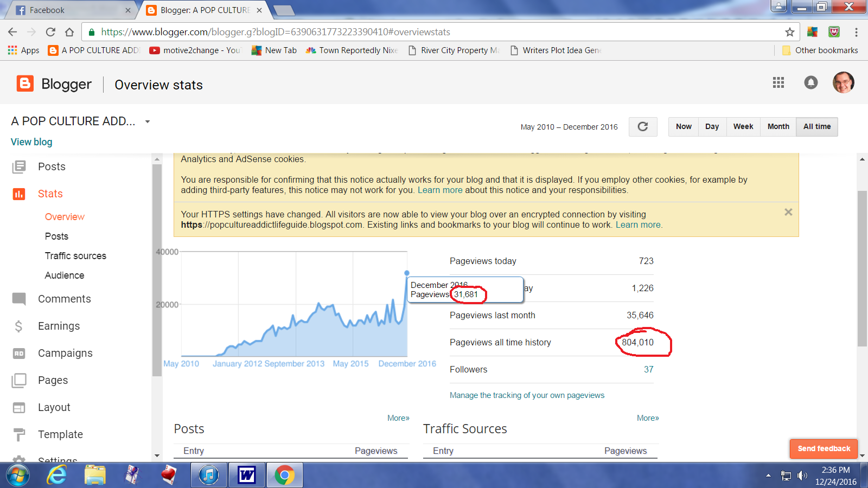Screen dimensions: 868x488
Task: Expand the blog selector dropdown arrow
Action: (x=148, y=121)
